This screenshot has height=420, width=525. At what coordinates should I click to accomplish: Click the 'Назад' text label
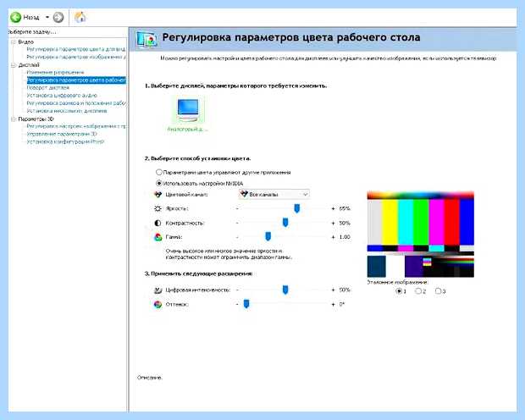pos(31,17)
